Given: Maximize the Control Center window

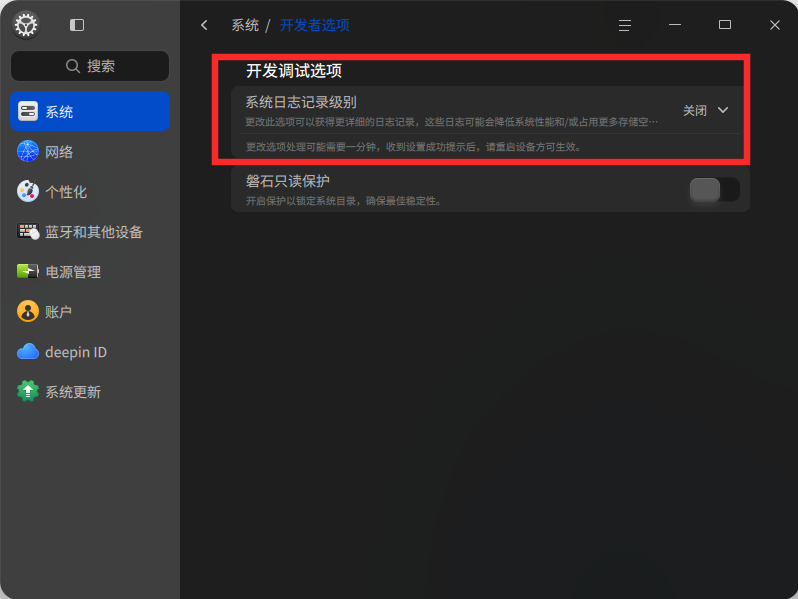Looking at the screenshot, I should pyautogui.click(x=725, y=25).
